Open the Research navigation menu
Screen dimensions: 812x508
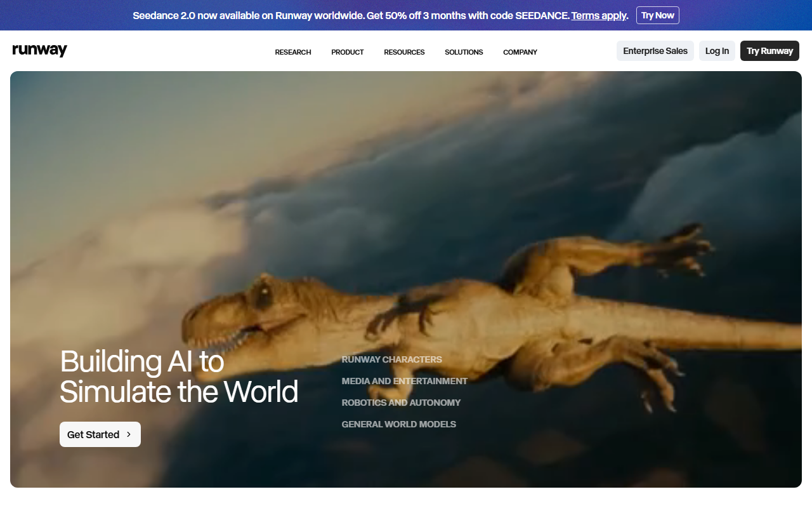click(292, 52)
